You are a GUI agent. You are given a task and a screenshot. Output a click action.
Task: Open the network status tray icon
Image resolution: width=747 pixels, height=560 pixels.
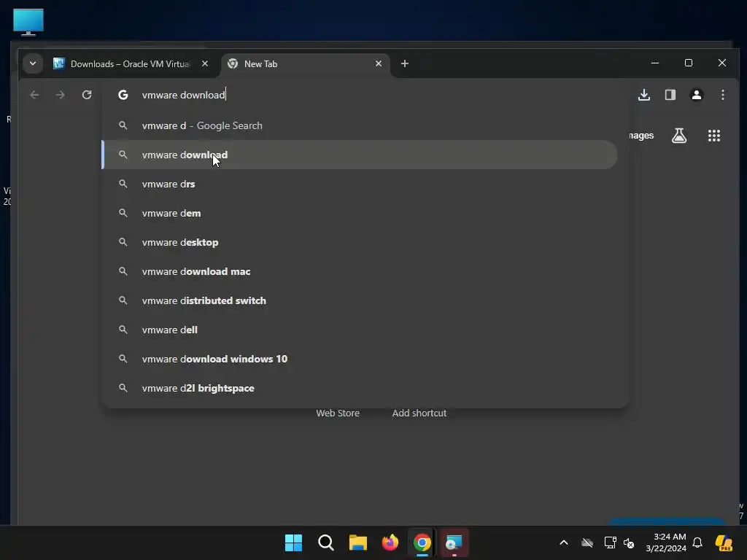[x=610, y=542]
